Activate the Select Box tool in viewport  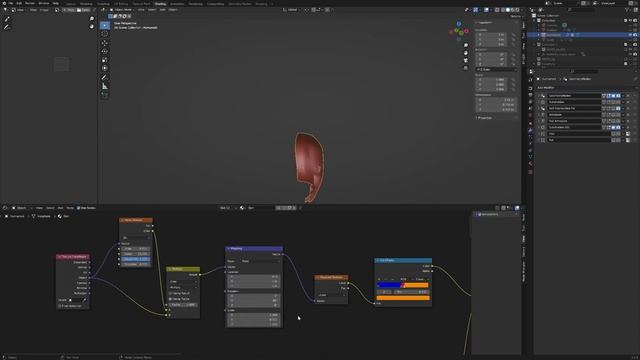(105, 25)
